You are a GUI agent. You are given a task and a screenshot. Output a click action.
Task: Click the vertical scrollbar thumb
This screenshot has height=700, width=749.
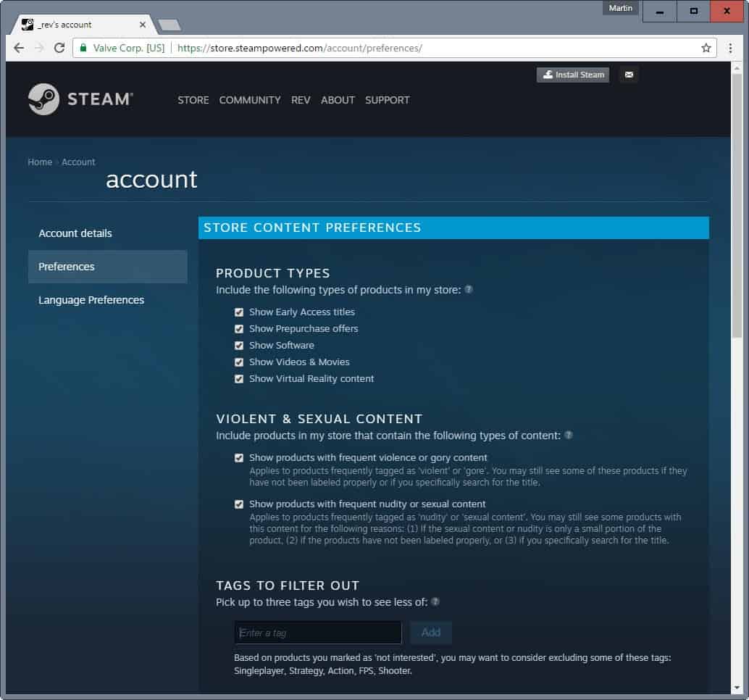point(737,206)
